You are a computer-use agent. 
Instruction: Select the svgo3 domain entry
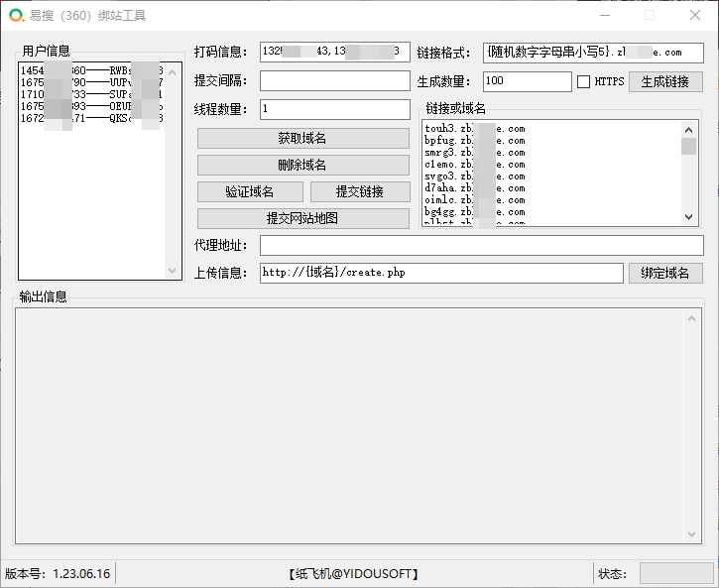pyautogui.click(x=475, y=176)
